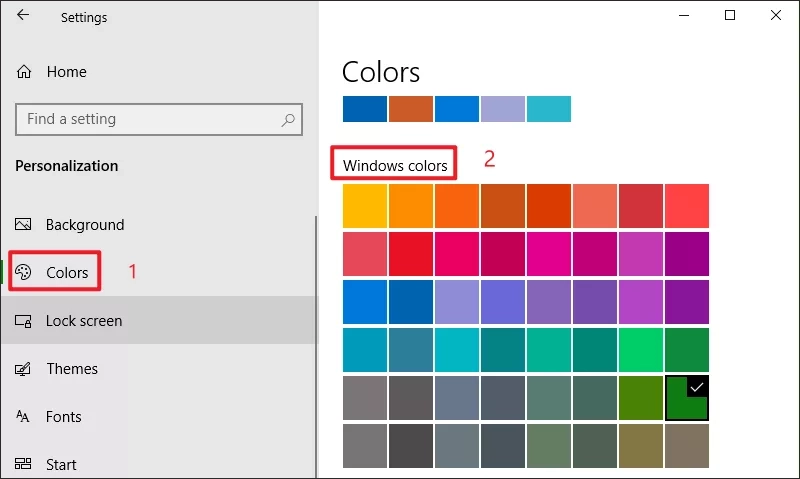The image size is (800, 479).
Task: Choose the deep purple swatch beside bright violet
Action: click(x=687, y=302)
